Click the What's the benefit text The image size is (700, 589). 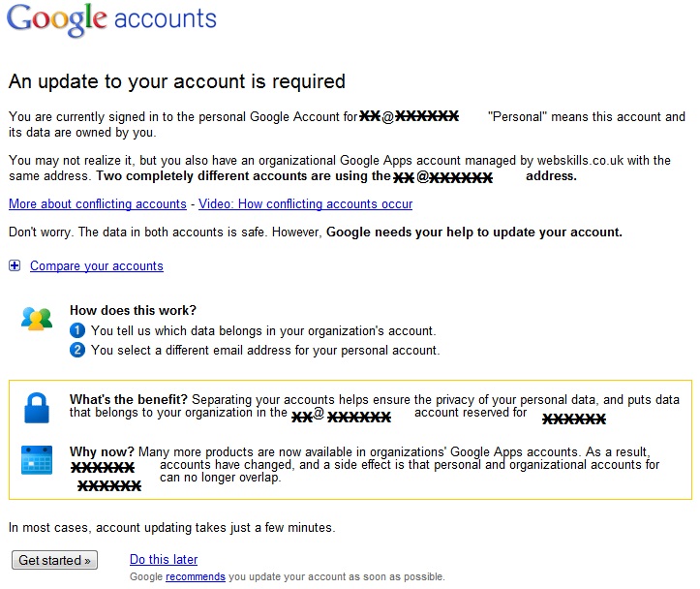[129, 399]
